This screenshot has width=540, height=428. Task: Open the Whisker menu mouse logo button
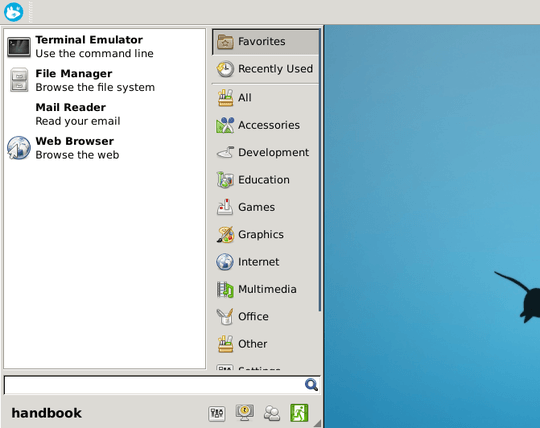point(13,12)
